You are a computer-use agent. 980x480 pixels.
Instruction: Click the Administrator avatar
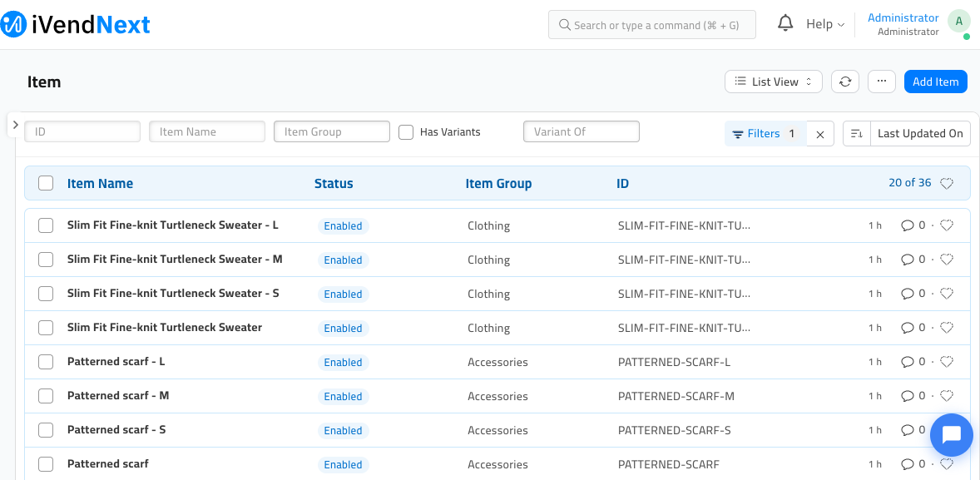coord(958,22)
